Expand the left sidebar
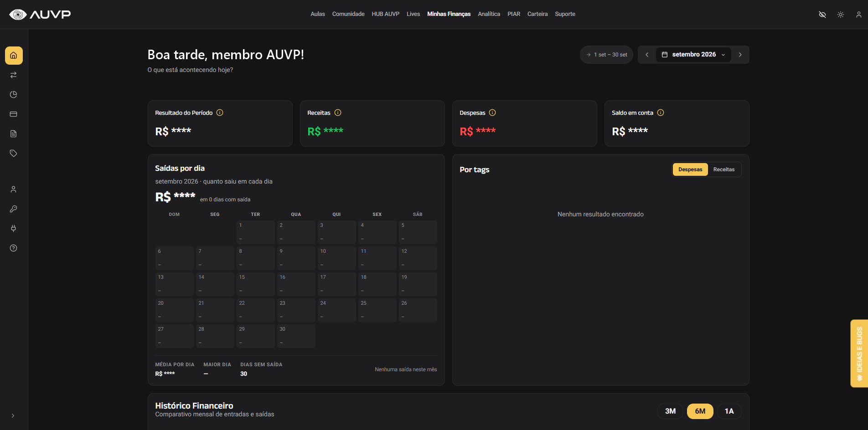This screenshot has width=868, height=430. click(x=13, y=415)
